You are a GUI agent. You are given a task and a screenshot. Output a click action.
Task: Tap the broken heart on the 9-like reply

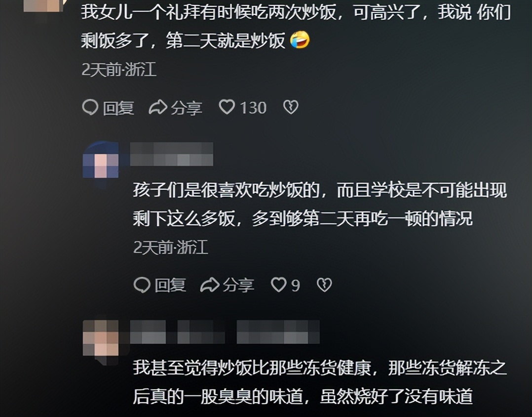pyautogui.click(x=324, y=285)
